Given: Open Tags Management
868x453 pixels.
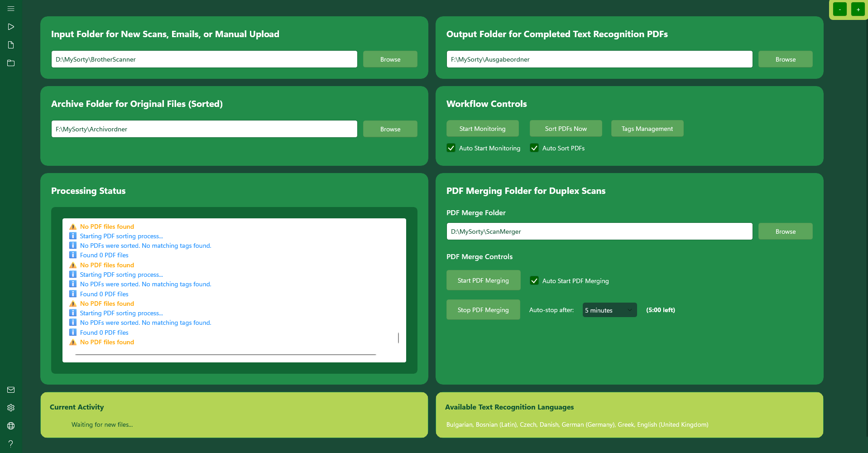Looking at the screenshot, I should (647, 128).
